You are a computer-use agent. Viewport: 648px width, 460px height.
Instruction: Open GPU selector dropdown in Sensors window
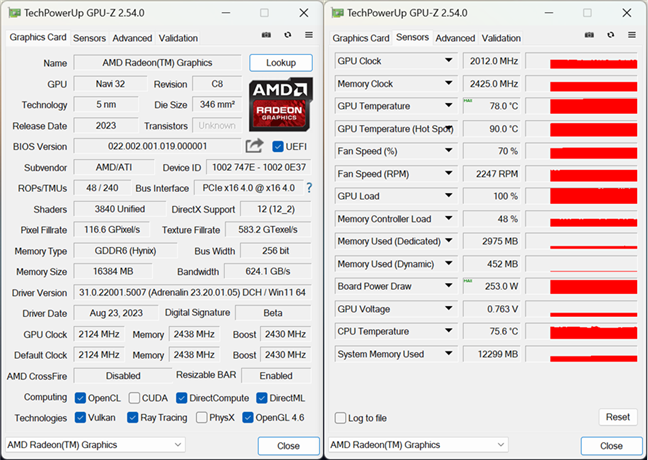click(418, 445)
